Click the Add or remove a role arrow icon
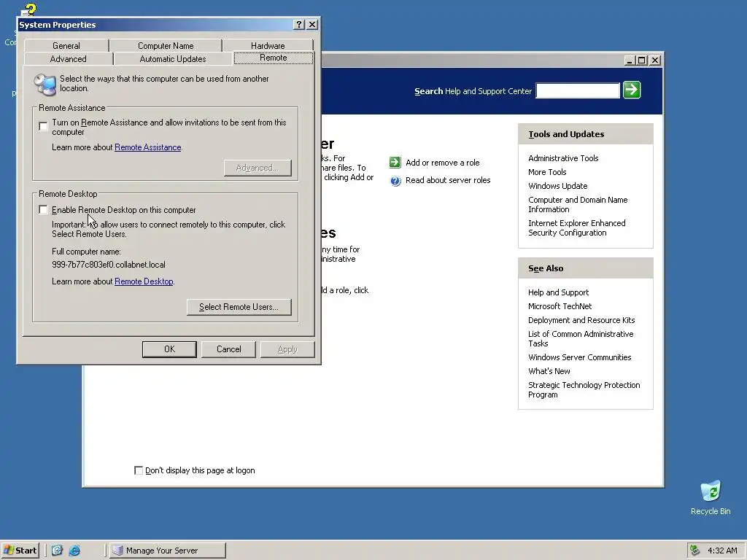This screenshot has height=560, width=747. point(395,163)
